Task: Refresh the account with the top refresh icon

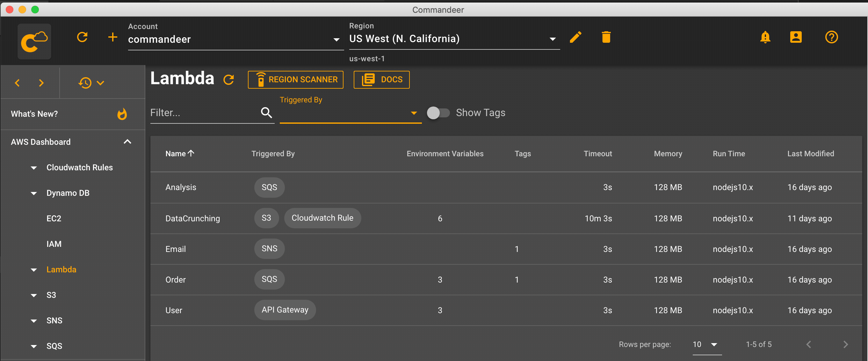Action: (82, 37)
